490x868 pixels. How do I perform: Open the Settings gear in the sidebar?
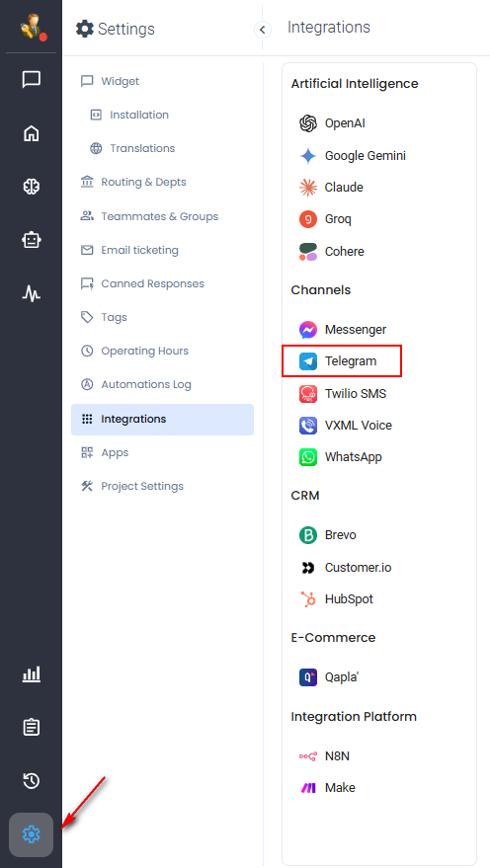[x=31, y=833]
